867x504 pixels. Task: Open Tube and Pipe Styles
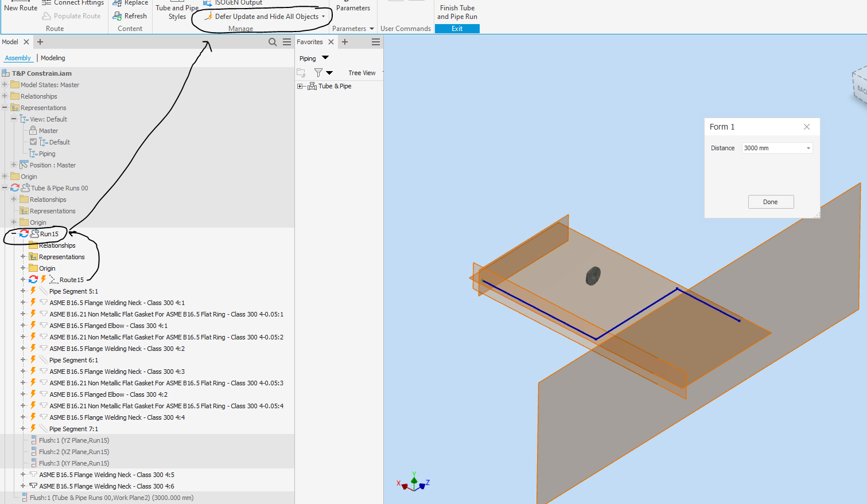tap(177, 11)
